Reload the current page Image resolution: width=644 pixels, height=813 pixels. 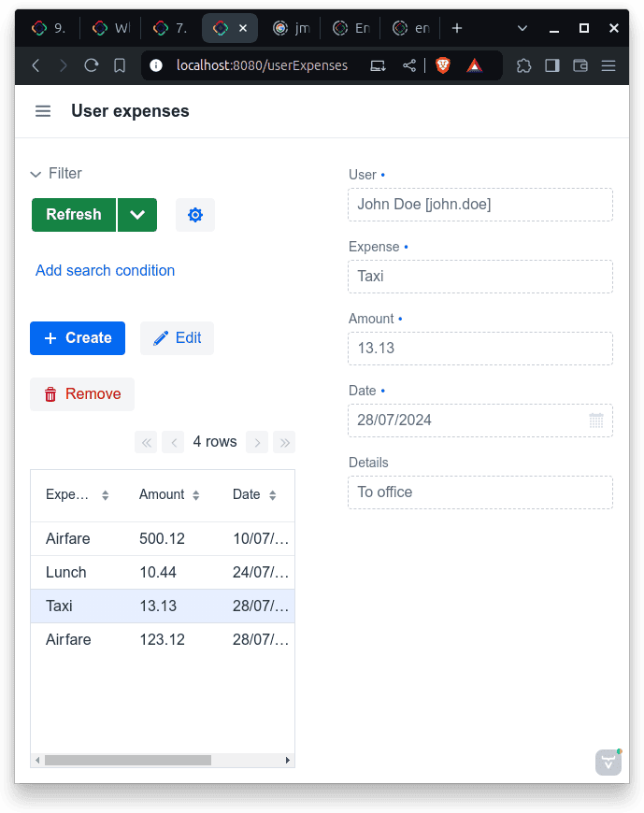point(92,65)
